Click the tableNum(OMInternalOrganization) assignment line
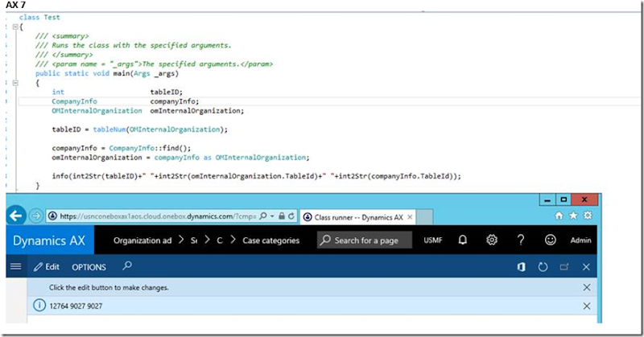 click(x=139, y=129)
